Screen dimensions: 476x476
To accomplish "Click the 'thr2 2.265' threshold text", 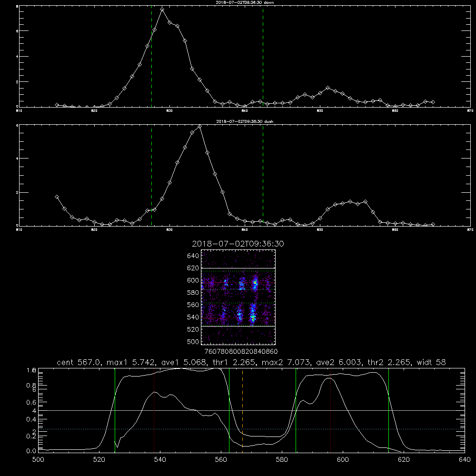I will point(389,362).
